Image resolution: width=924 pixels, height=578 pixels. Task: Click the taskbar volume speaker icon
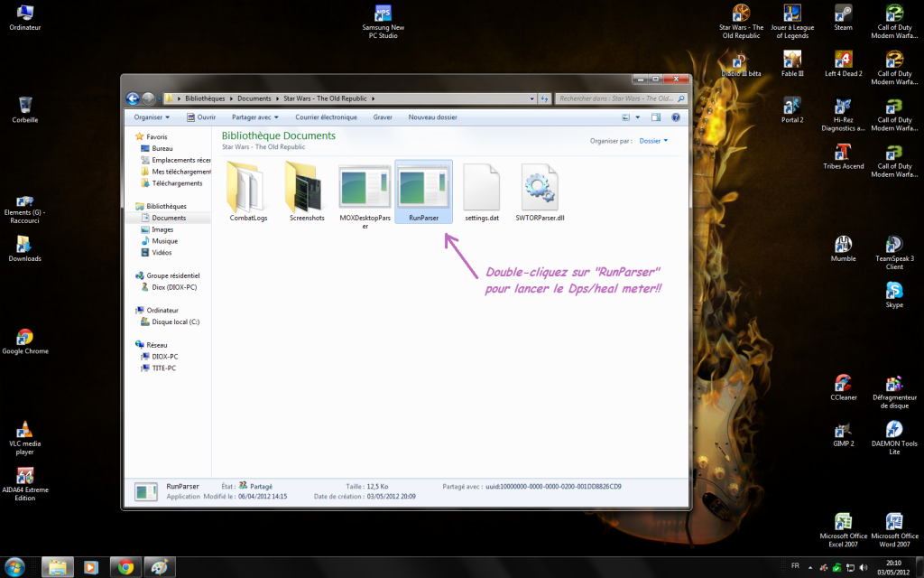864,568
